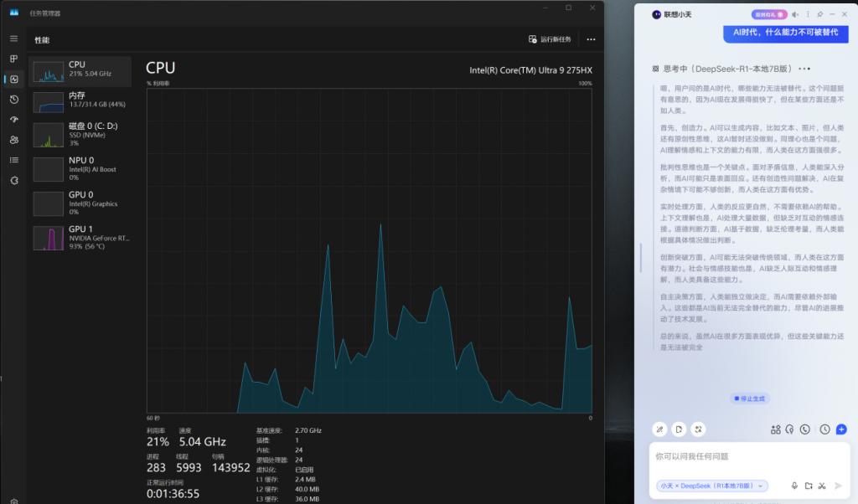
Task: Open Details list icon in Task Manager sidebar
Action: pyautogui.click(x=14, y=160)
